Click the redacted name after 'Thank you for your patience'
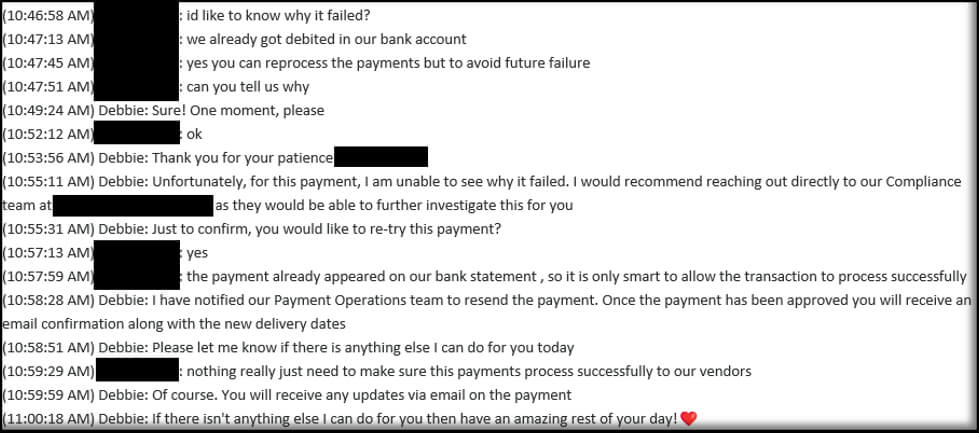979x433 pixels. [x=381, y=157]
